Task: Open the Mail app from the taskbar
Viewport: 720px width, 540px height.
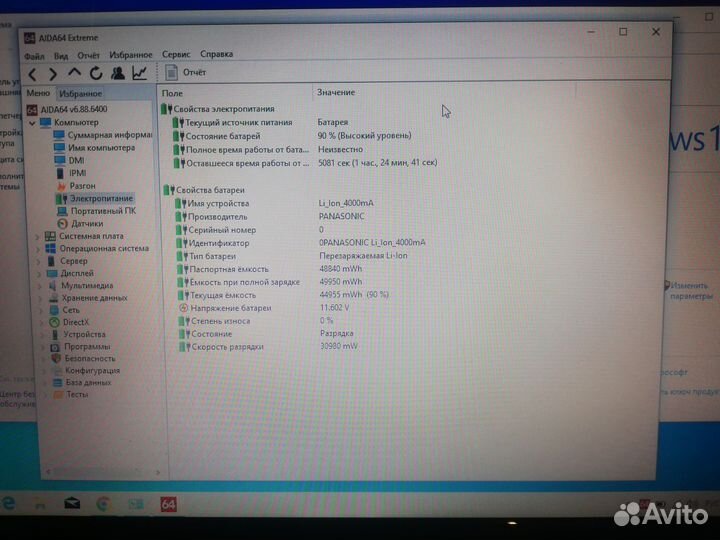Action: (x=72, y=504)
